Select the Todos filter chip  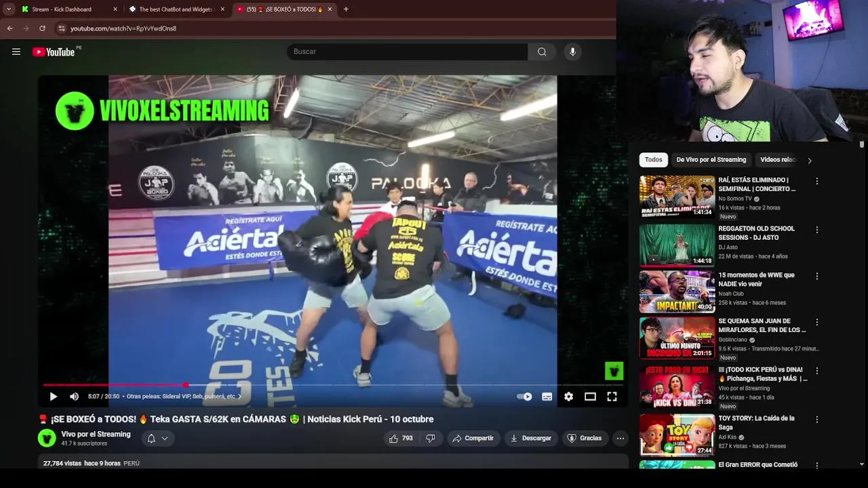tap(654, 160)
